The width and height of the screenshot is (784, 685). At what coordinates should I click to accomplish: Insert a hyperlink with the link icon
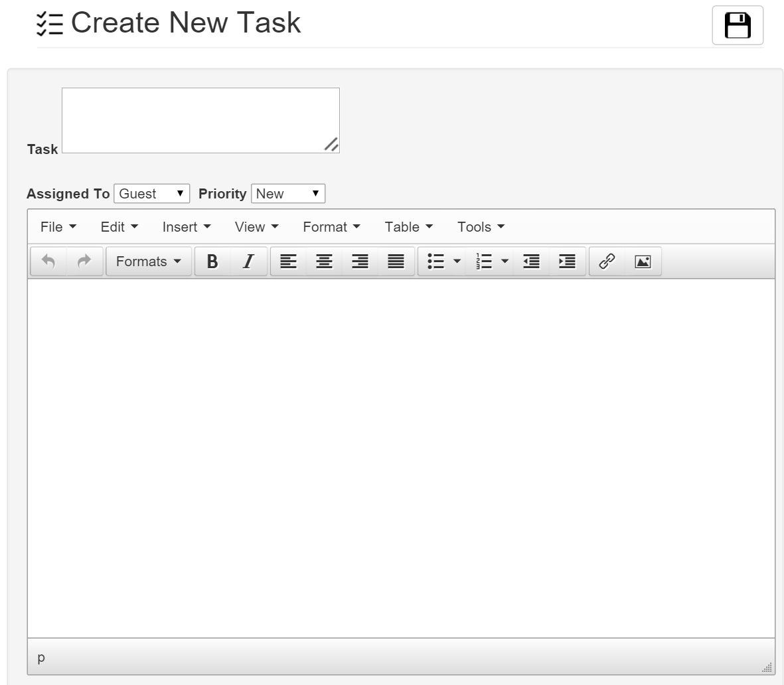pyautogui.click(x=607, y=261)
